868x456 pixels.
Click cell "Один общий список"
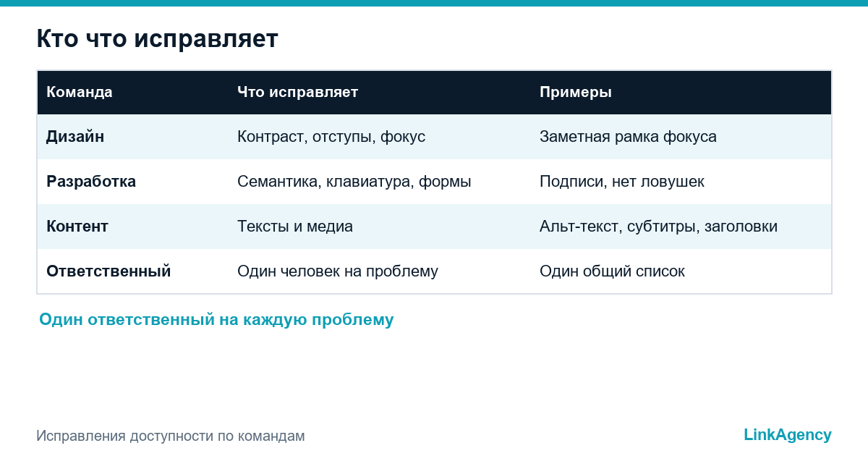point(612,271)
